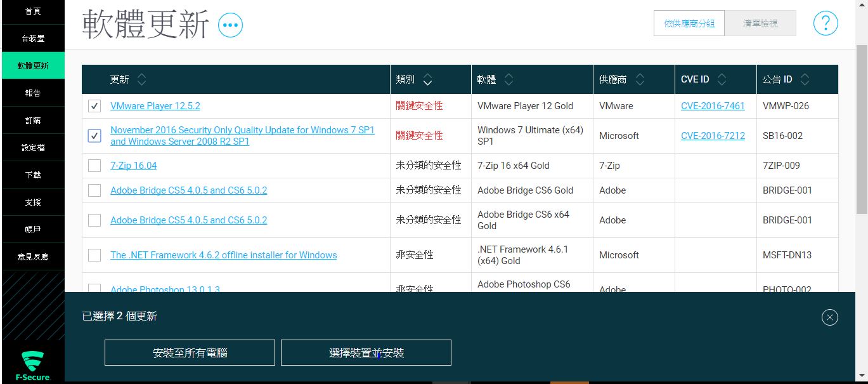Open the CVE-2016-7461 link
The width and height of the screenshot is (868, 384).
(713, 106)
